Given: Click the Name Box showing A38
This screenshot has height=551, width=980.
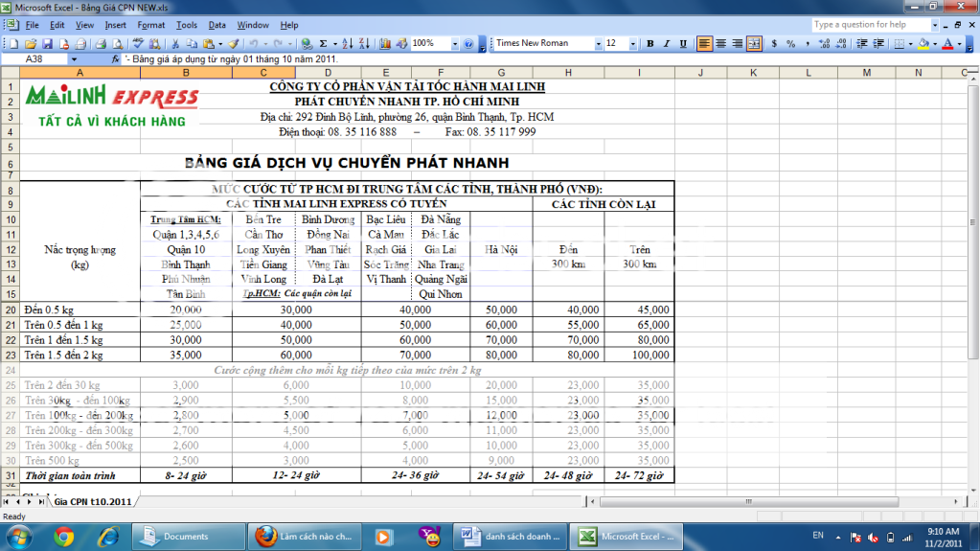Looking at the screenshot, I should 34,58.
